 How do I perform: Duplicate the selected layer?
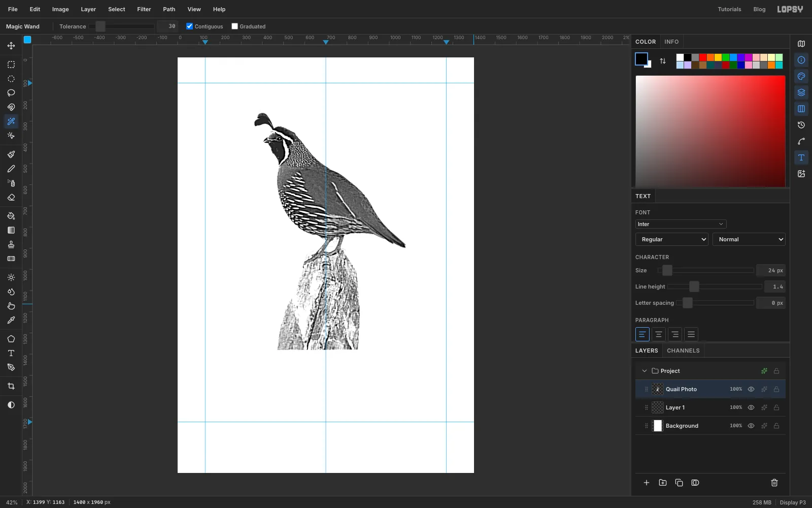point(679,483)
